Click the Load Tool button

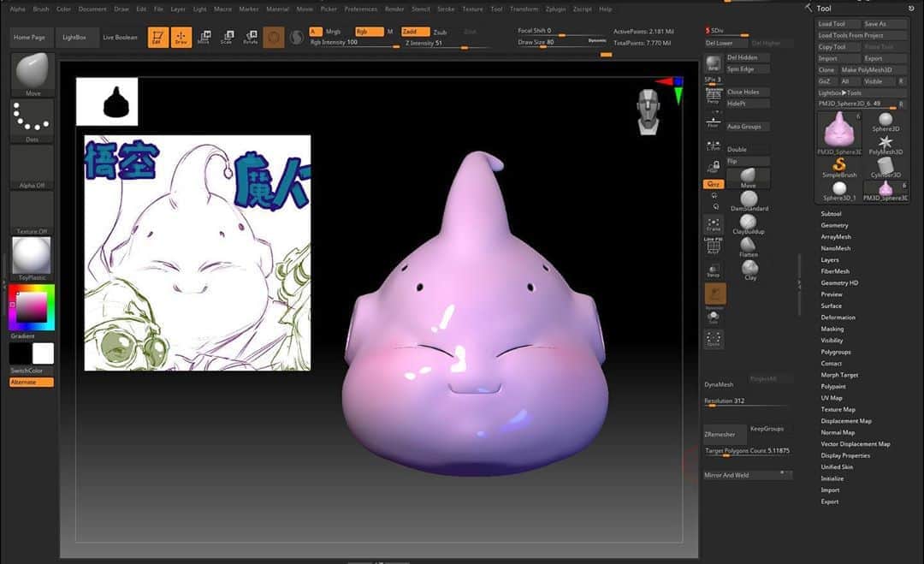(838, 24)
